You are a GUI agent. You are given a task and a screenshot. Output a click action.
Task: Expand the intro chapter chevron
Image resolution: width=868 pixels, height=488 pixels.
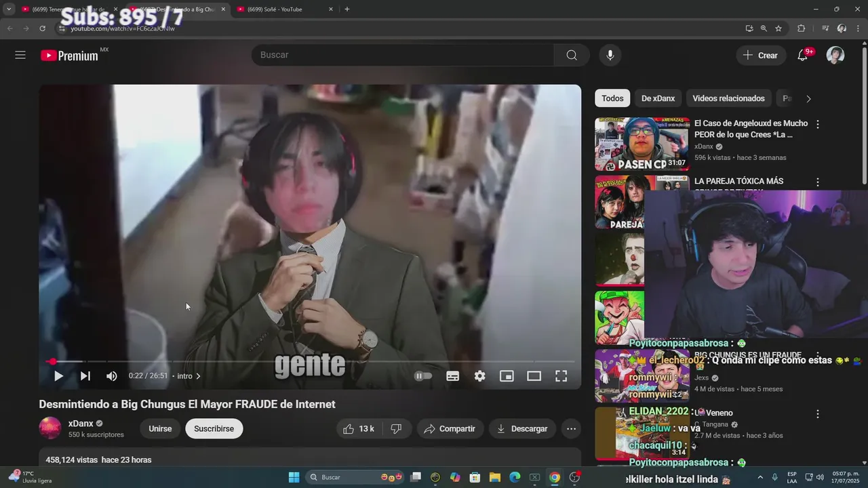point(198,376)
